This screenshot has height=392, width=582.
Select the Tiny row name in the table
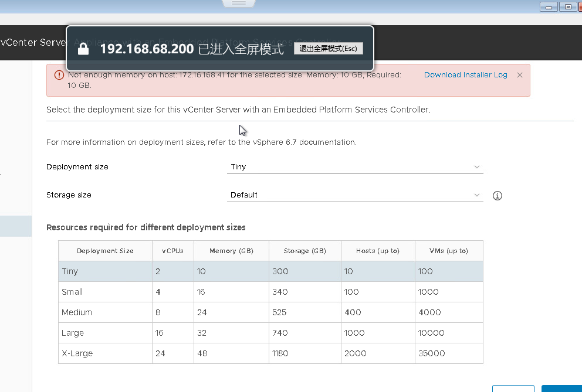(70, 271)
